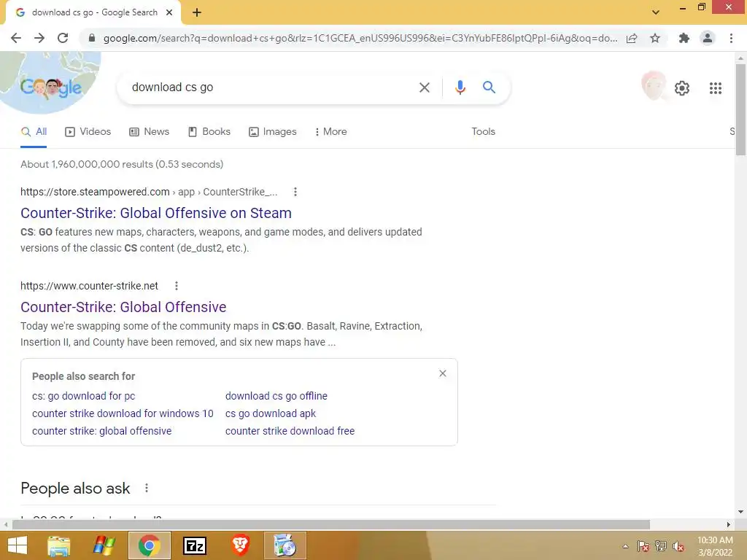Open People also ask options menu
This screenshot has height=560, width=747.
pos(146,488)
